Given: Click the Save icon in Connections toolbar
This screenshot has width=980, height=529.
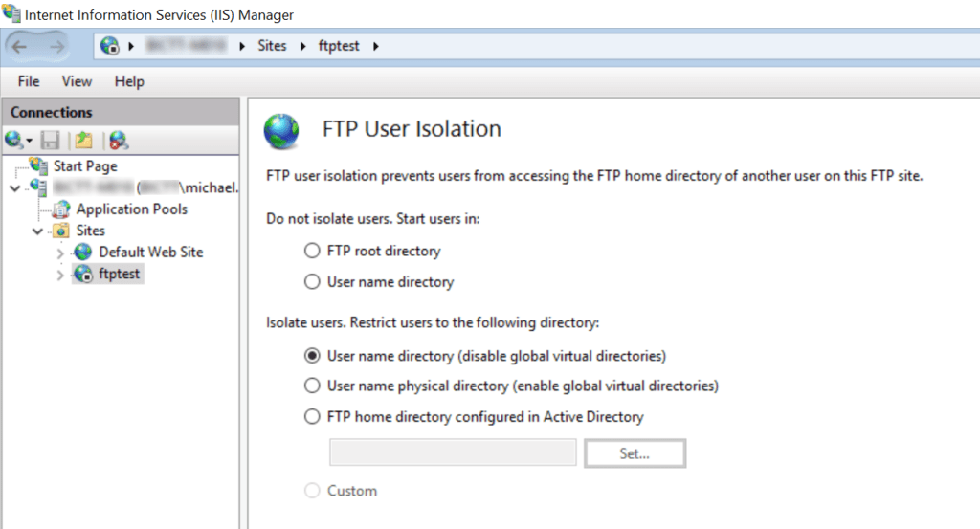Looking at the screenshot, I should pyautogui.click(x=50, y=141).
